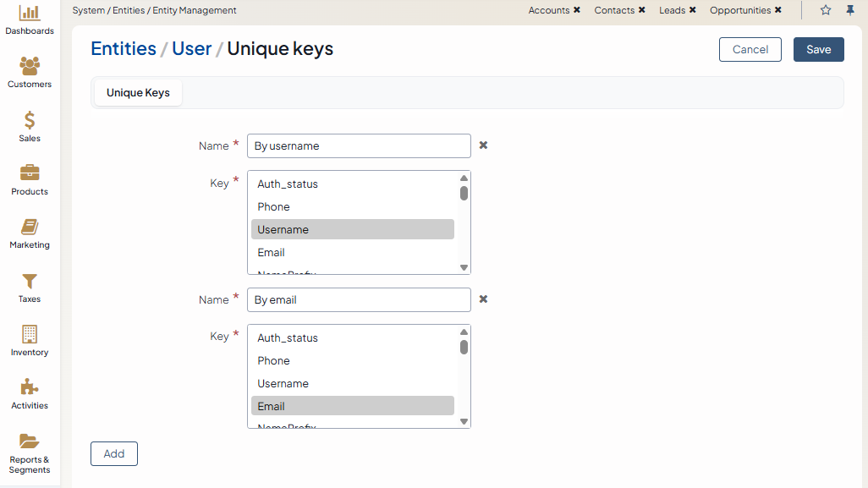Close the Accounts pinned tab

pyautogui.click(x=577, y=10)
